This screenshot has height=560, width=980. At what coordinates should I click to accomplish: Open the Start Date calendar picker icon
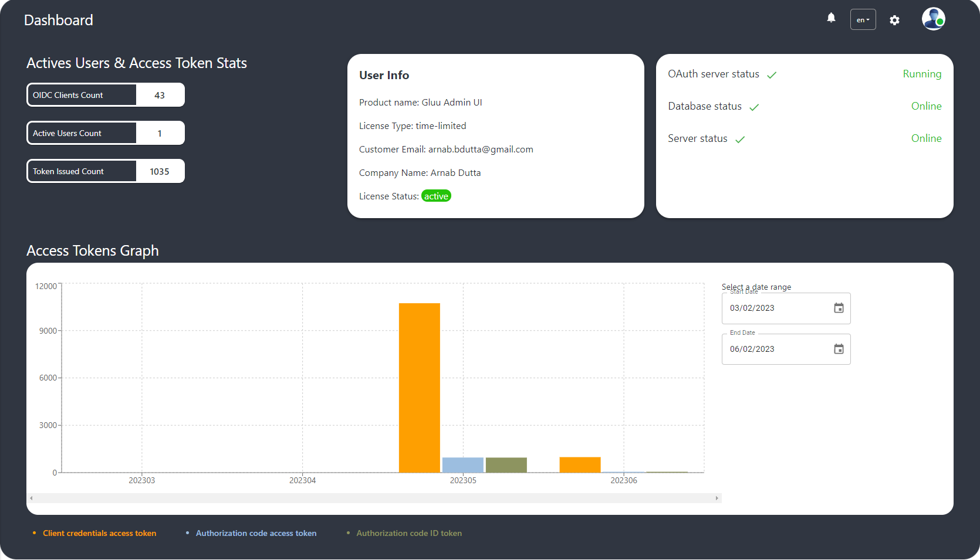(839, 308)
